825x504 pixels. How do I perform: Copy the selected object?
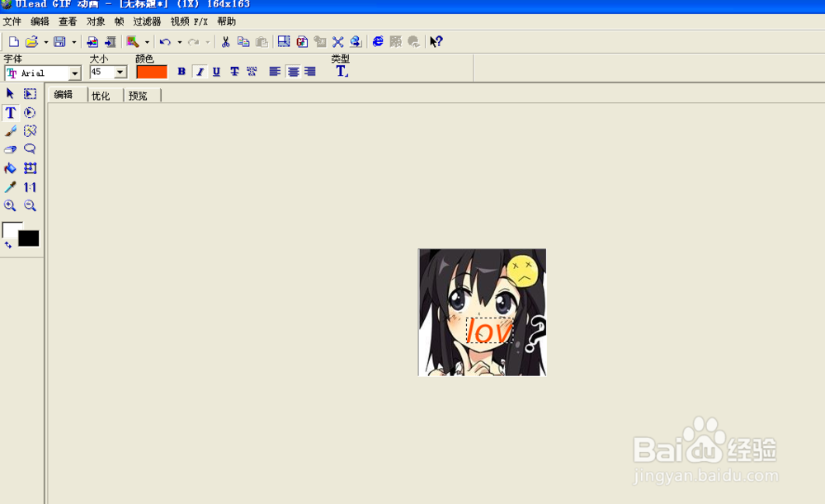click(x=243, y=41)
